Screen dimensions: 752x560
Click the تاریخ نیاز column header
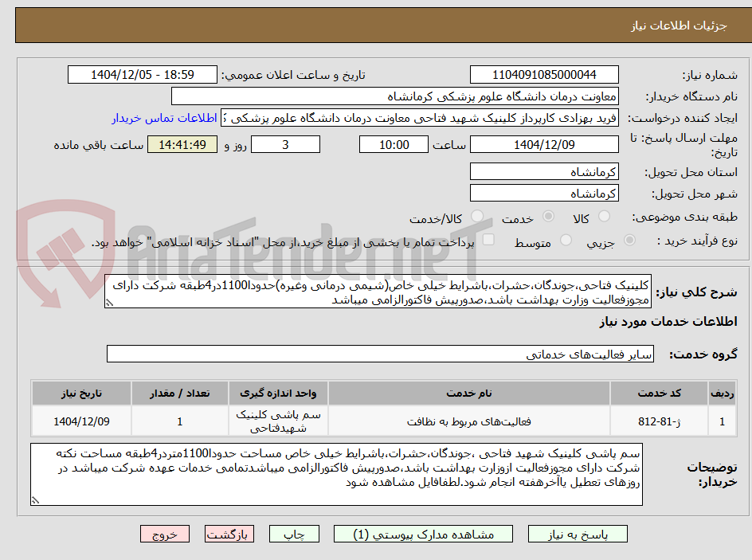tap(81, 394)
